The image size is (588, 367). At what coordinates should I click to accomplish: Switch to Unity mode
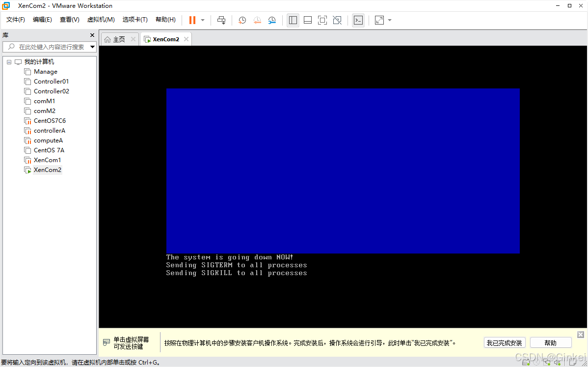click(x=337, y=20)
